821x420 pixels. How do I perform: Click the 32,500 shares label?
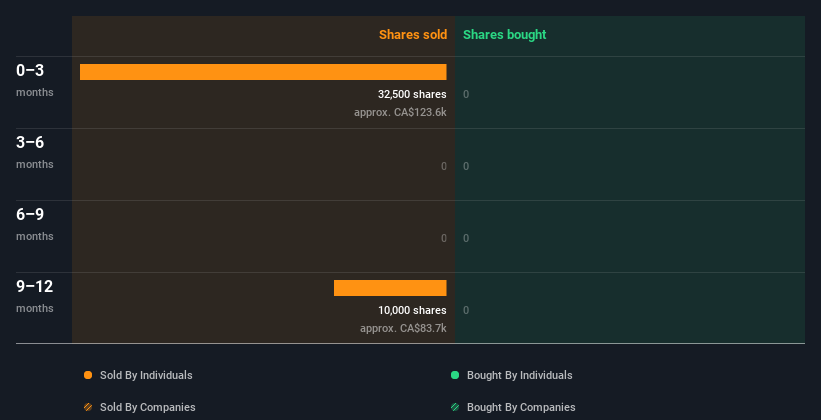coord(405,94)
